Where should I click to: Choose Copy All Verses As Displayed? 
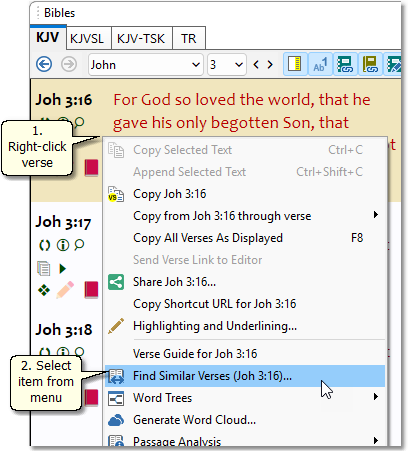tap(245, 238)
